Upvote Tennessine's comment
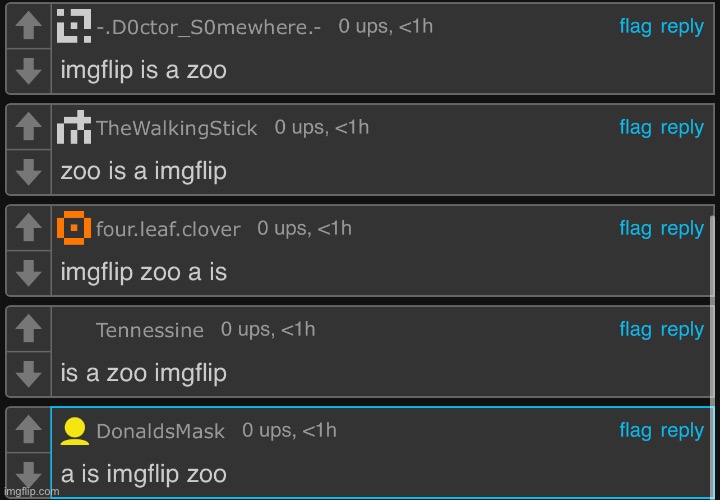The image size is (720, 500). pyautogui.click(x=29, y=328)
